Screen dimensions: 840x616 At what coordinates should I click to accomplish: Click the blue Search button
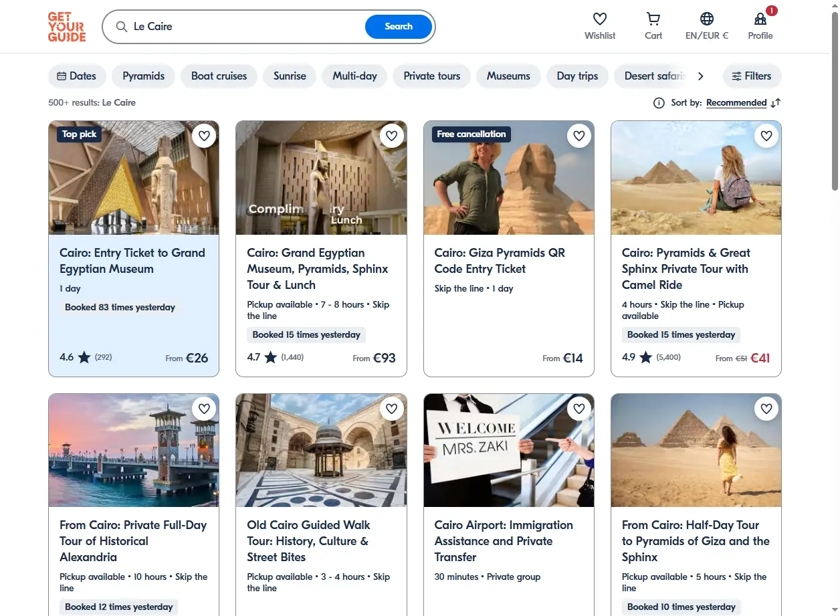pyautogui.click(x=399, y=27)
